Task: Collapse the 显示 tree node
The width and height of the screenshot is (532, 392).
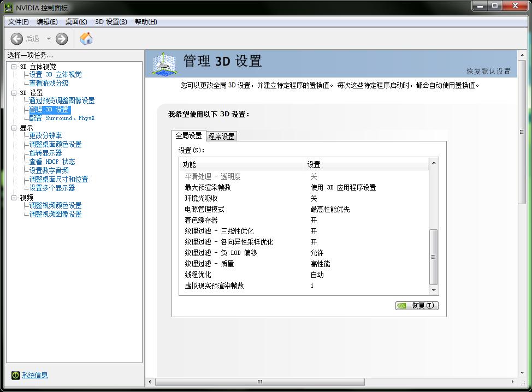Action: point(14,128)
